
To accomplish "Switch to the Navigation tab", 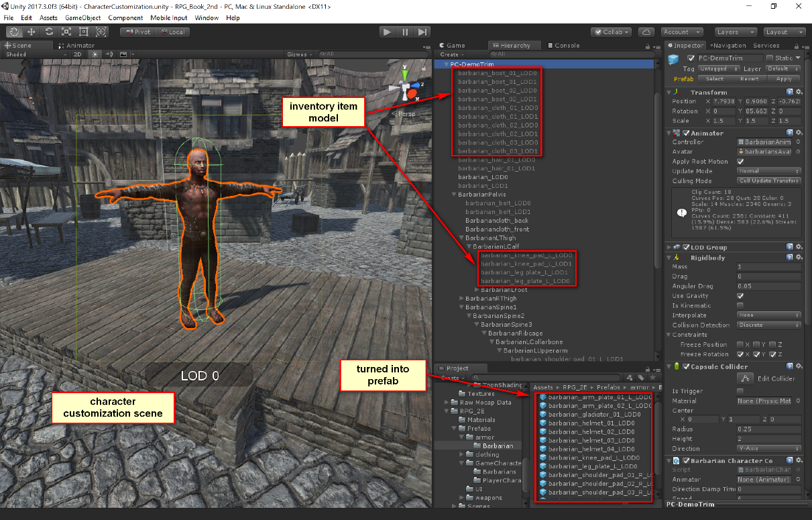I will (x=728, y=46).
